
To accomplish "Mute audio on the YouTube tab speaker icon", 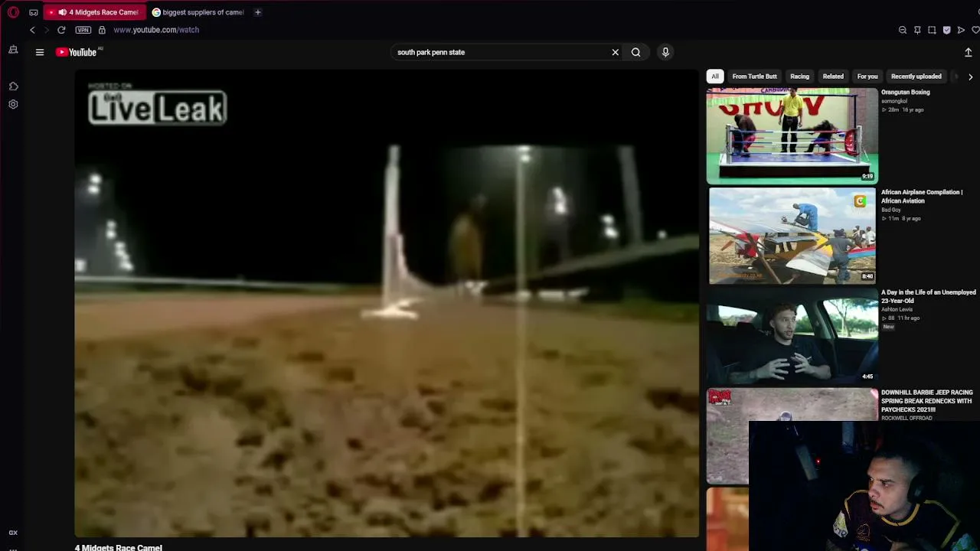I will tap(62, 12).
